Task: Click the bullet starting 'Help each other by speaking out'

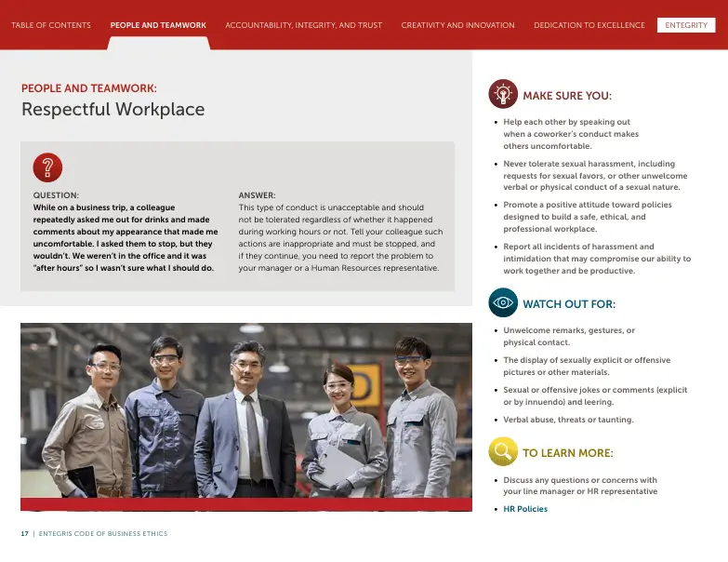Action: click(x=571, y=134)
